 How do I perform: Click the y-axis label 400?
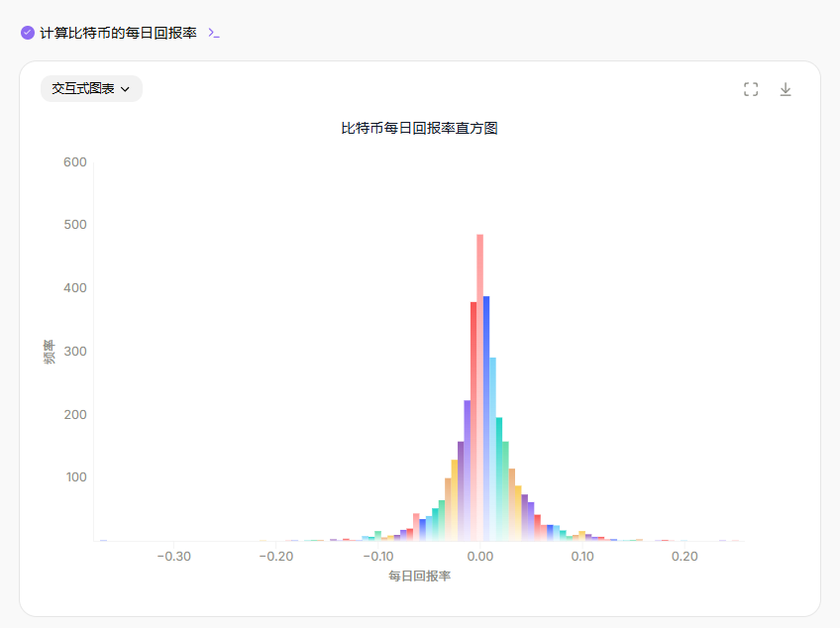coord(75,287)
